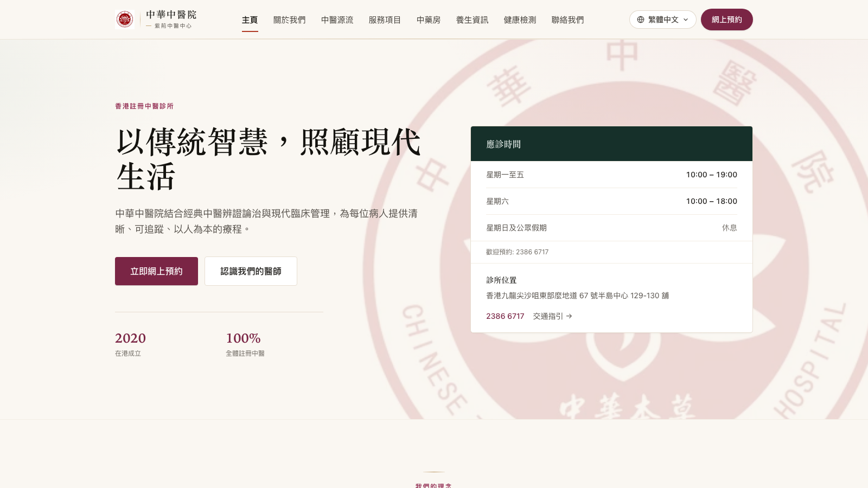Screen dimensions: 868x488
Task: Click the headline 以傳統智慧，照顧現代生活
Action: point(269,159)
